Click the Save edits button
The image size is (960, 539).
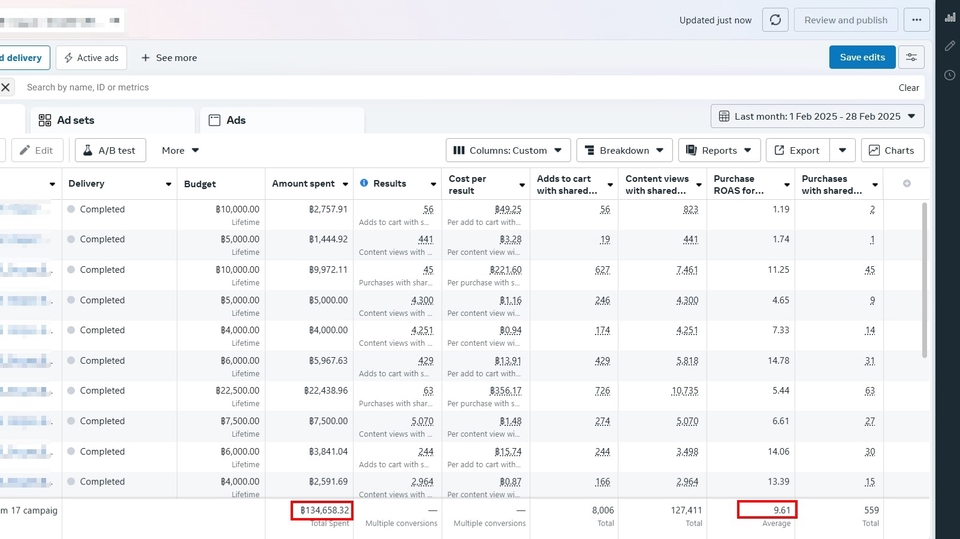(x=862, y=58)
